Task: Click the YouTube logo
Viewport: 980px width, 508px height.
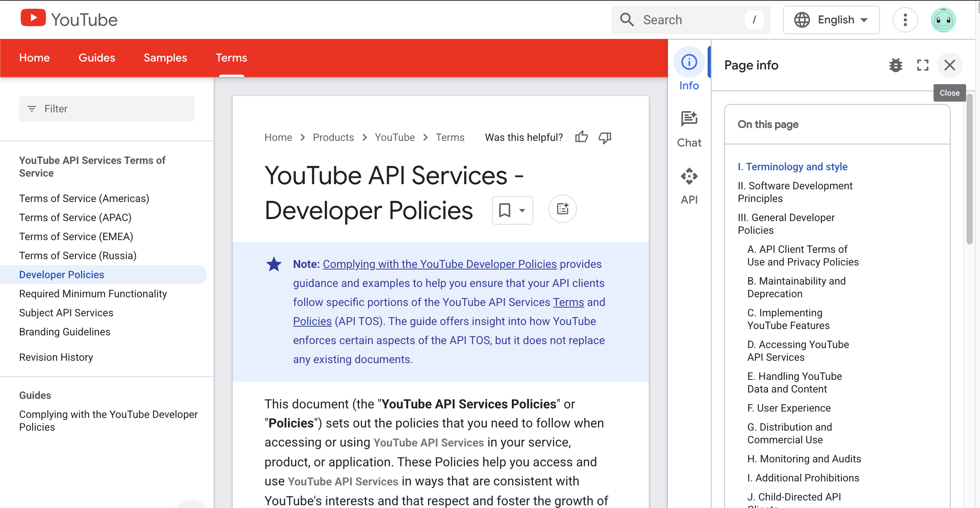Action: point(69,19)
